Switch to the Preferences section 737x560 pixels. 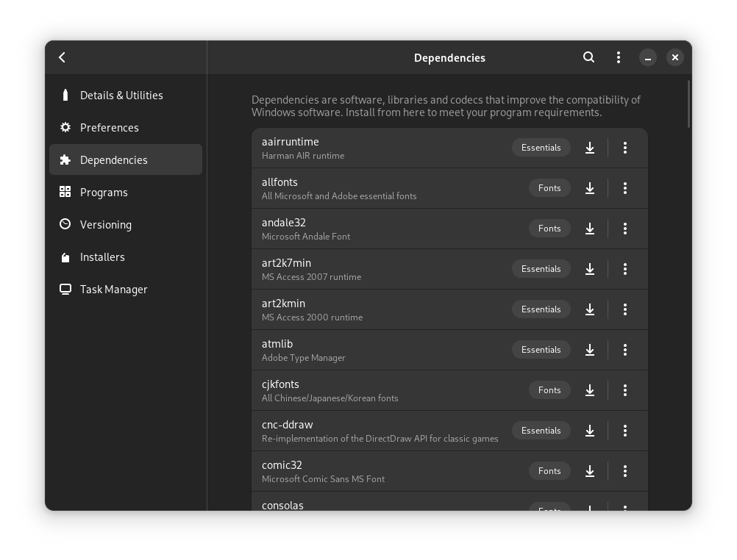(x=109, y=128)
